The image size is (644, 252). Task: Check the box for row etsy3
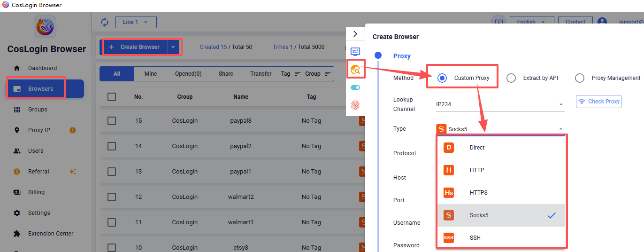(112, 248)
